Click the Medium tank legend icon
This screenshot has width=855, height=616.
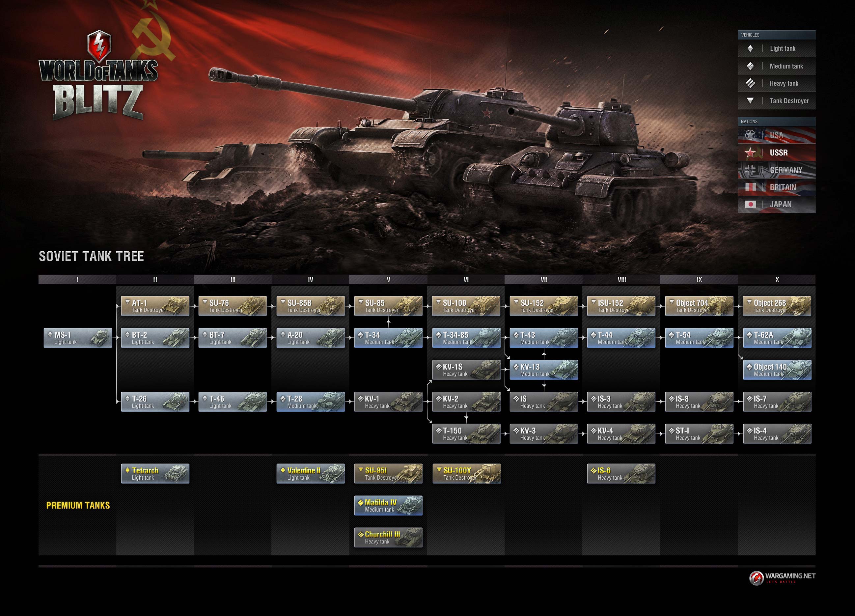(750, 66)
